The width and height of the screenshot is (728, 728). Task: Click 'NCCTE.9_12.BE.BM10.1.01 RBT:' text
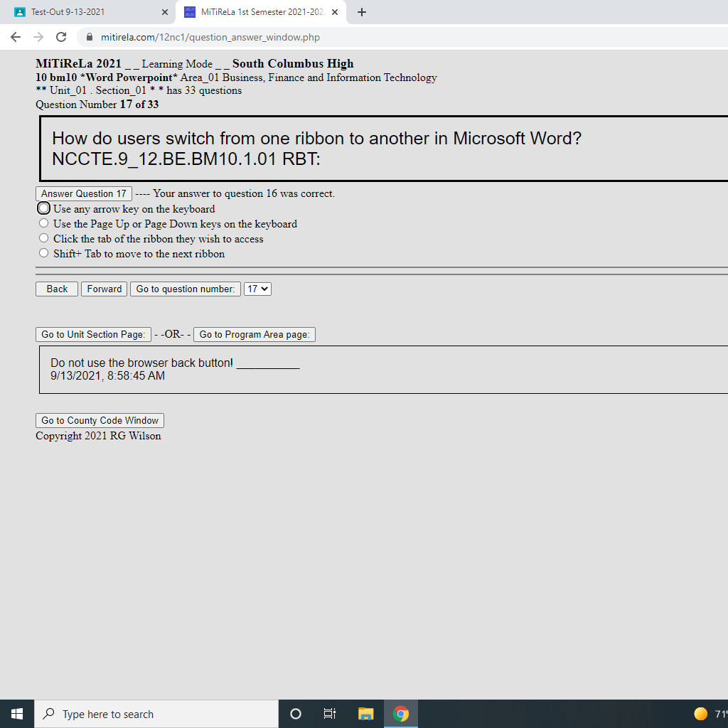pyautogui.click(x=186, y=159)
